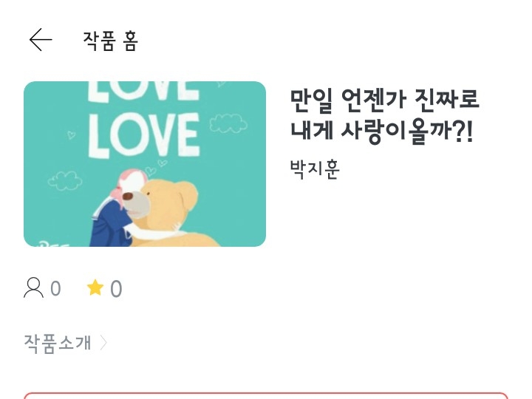Viewport: 532px width, 399px height.
Task: Click the pink-haired character hugging the bear
Action: (x=117, y=211)
